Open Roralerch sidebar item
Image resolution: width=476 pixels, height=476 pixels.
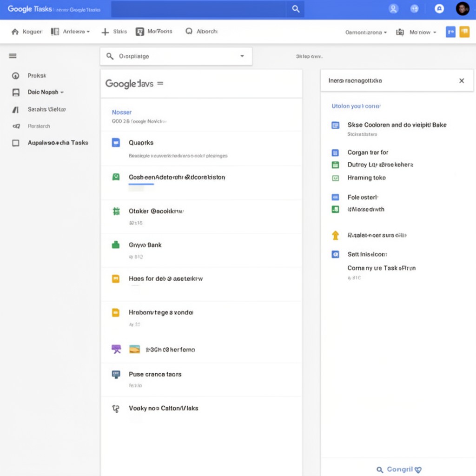click(x=39, y=126)
